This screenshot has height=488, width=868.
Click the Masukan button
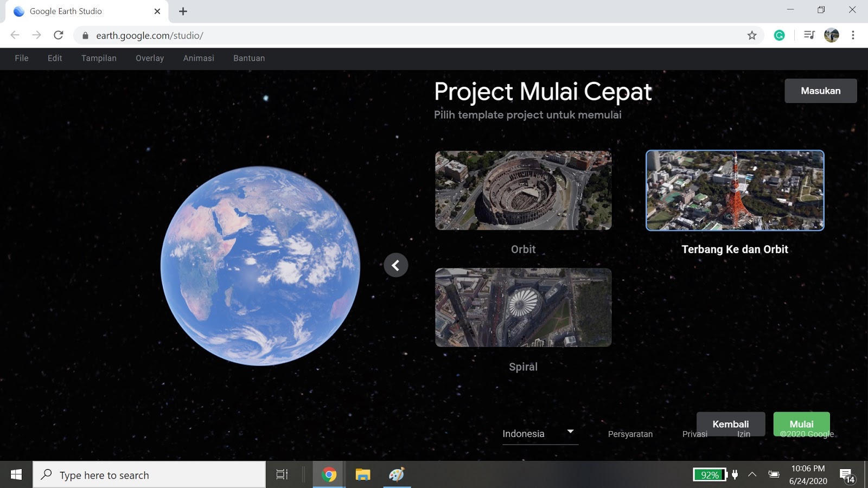coord(821,91)
